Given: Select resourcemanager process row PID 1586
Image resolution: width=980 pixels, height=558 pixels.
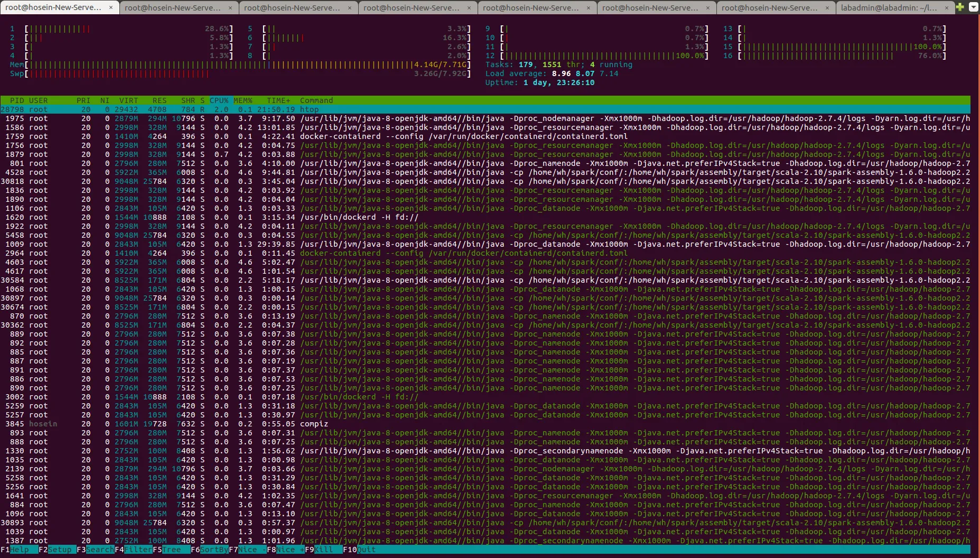Looking at the screenshot, I should 485,127.
